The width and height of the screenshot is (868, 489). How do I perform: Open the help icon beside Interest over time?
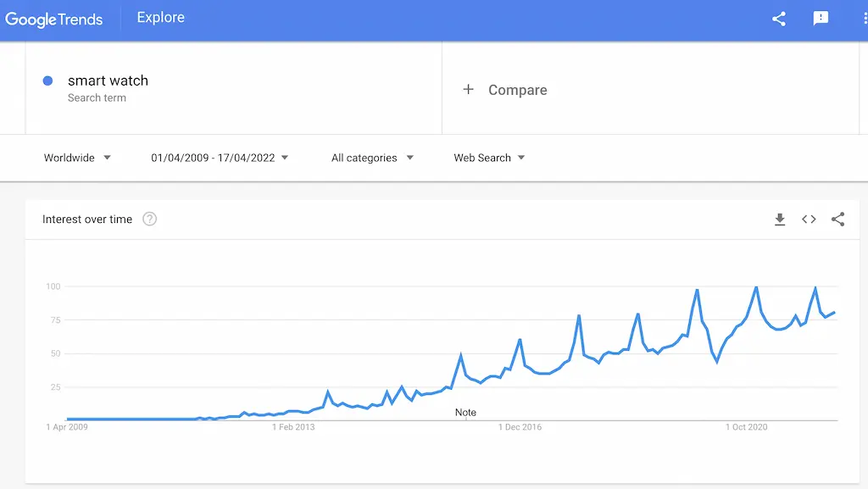tap(149, 219)
